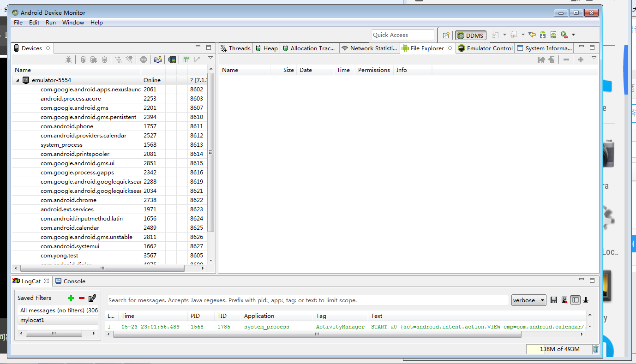Click the New folder plus icon in File Explorer
Screen dimensions: 636x364
581,60
